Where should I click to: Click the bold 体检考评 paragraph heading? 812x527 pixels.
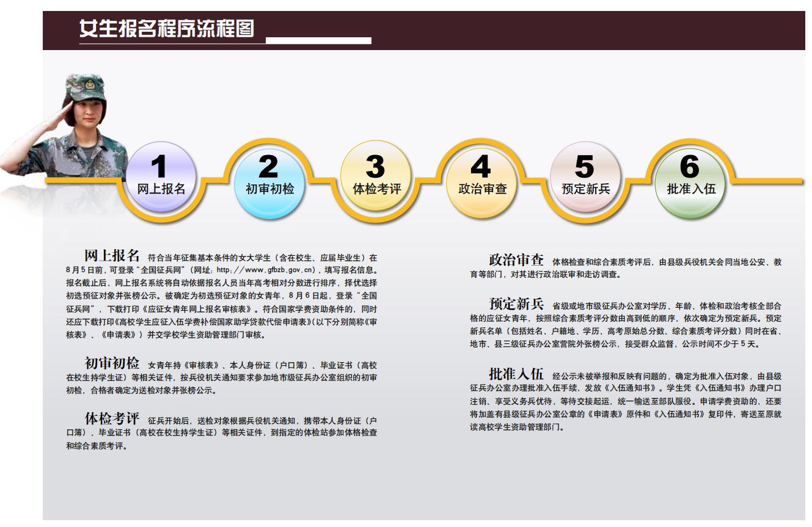[x=112, y=418]
